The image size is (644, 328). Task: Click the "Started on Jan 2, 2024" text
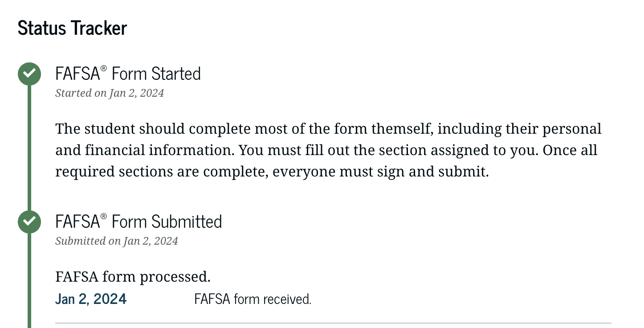point(110,93)
